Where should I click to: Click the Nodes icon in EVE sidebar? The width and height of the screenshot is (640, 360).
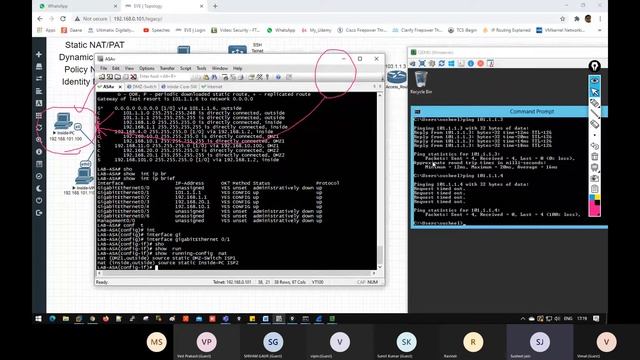[x=39, y=66]
